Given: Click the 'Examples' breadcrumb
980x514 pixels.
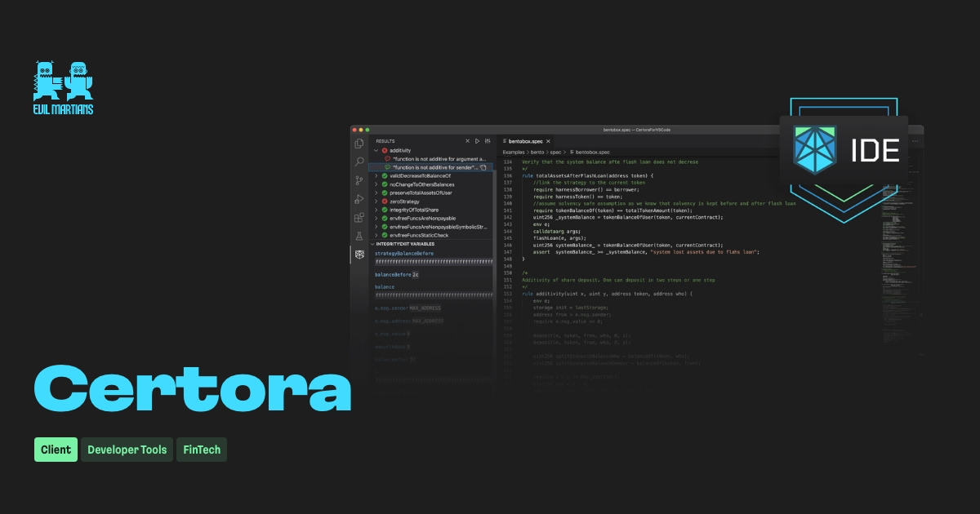Looking at the screenshot, I should click(514, 153).
